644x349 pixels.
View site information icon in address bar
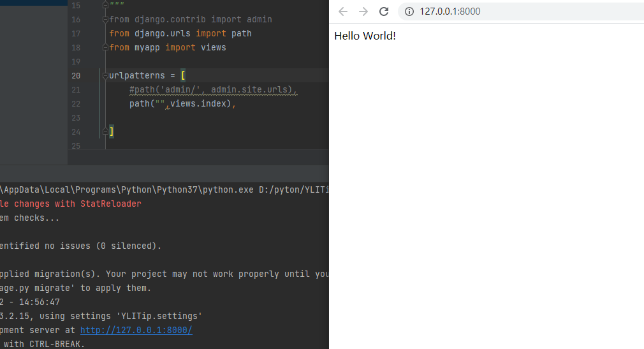coord(409,11)
